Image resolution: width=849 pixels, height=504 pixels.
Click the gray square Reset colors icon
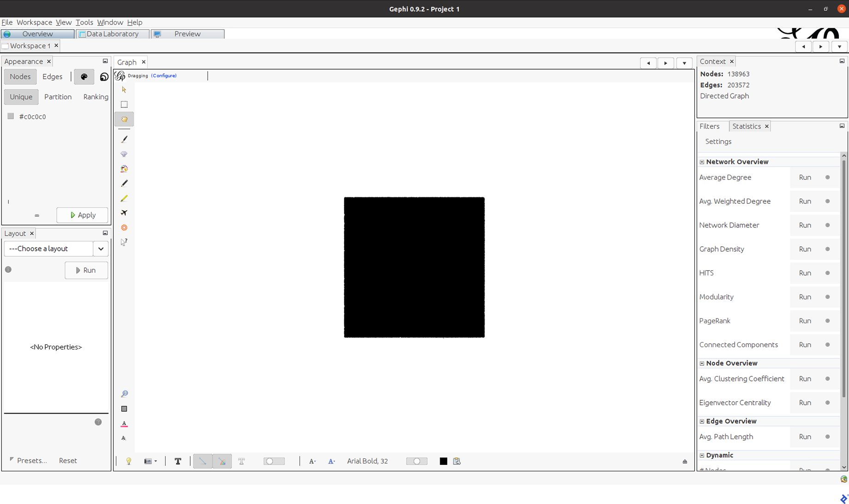[124, 409]
